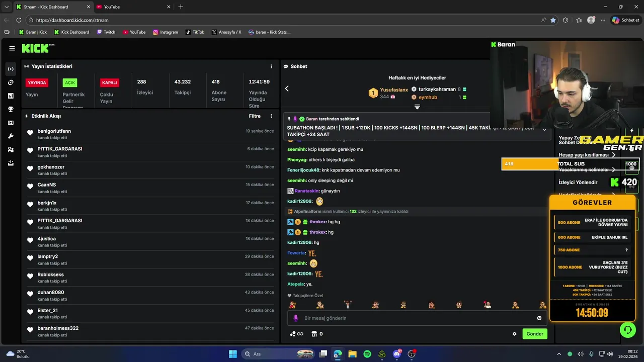Click the KICK logo

tap(36, 48)
